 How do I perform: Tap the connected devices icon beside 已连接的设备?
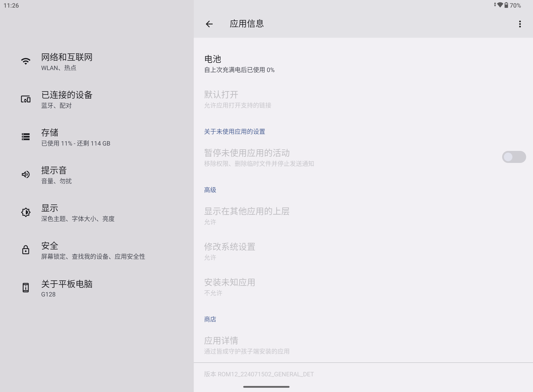pyautogui.click(x=26, y=99)
